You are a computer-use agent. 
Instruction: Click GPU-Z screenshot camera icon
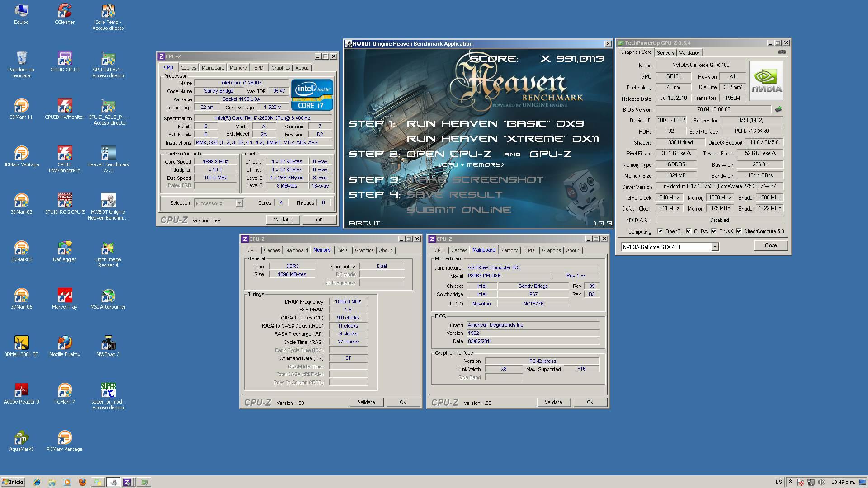coord(782,52)
